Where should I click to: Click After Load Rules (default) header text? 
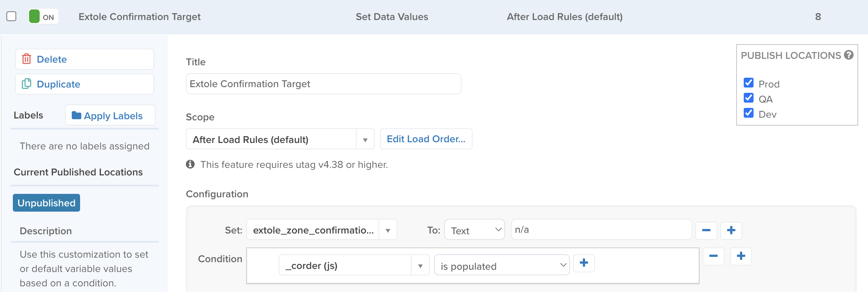565,17
